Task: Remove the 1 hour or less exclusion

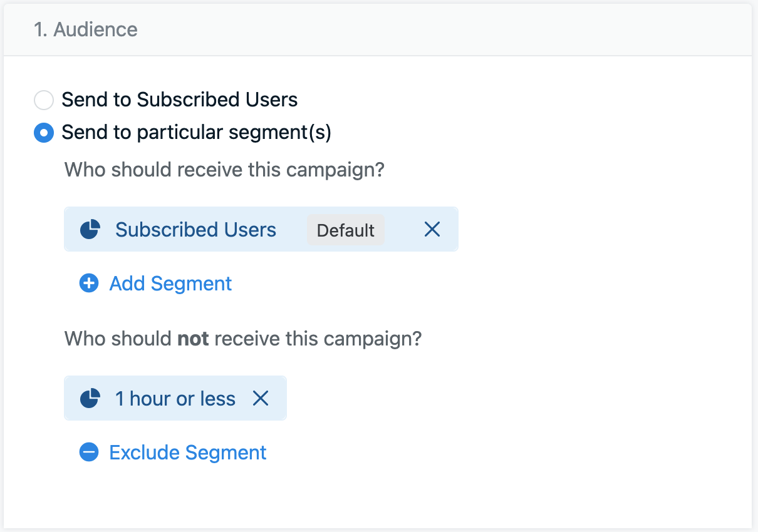Action: [x=261, y=398]
